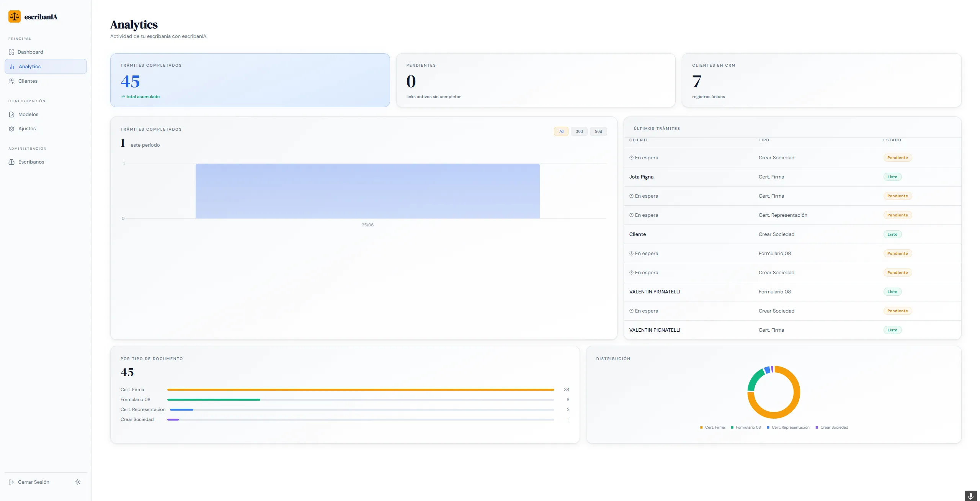
Task: Click the Pendientes 0 card
Action: (536, 80)
